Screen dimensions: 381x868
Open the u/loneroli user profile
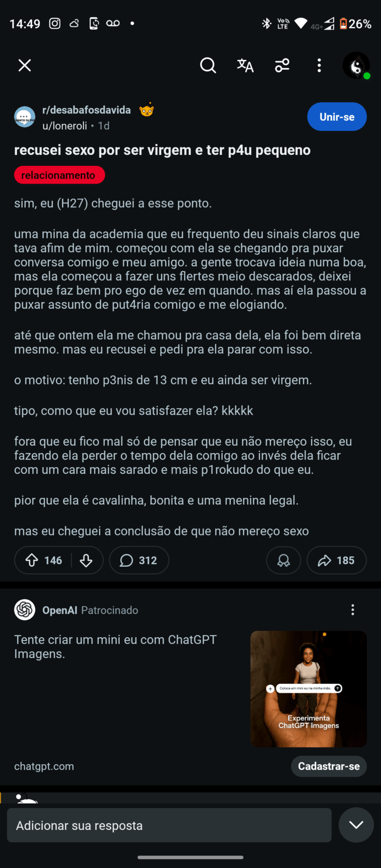(x=65, y=126)
